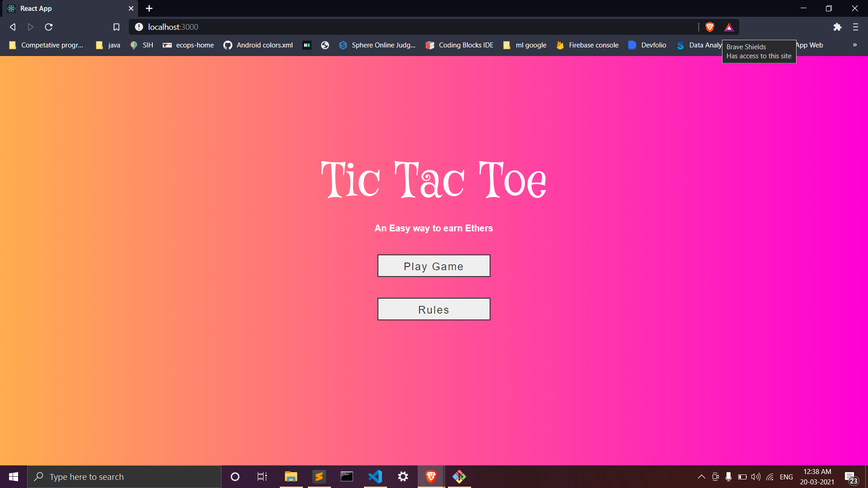
Task: Open a new browser tab
Action: click(149, 8)
